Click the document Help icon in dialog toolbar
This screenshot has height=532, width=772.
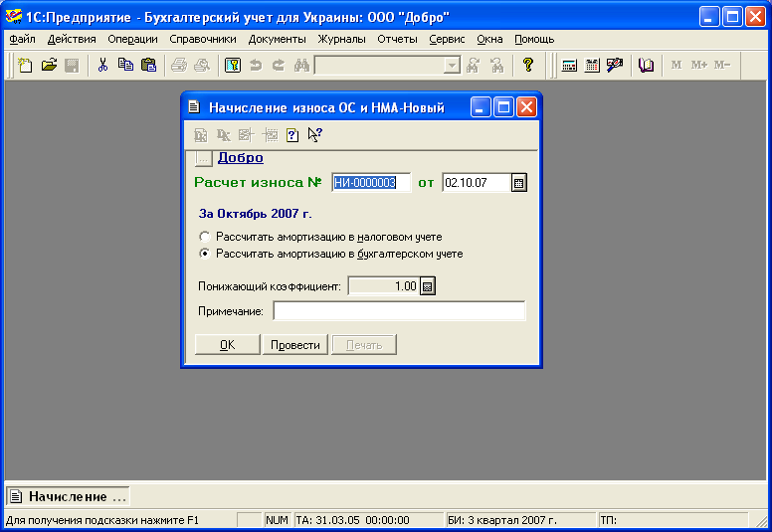click(x=292, y=135)
